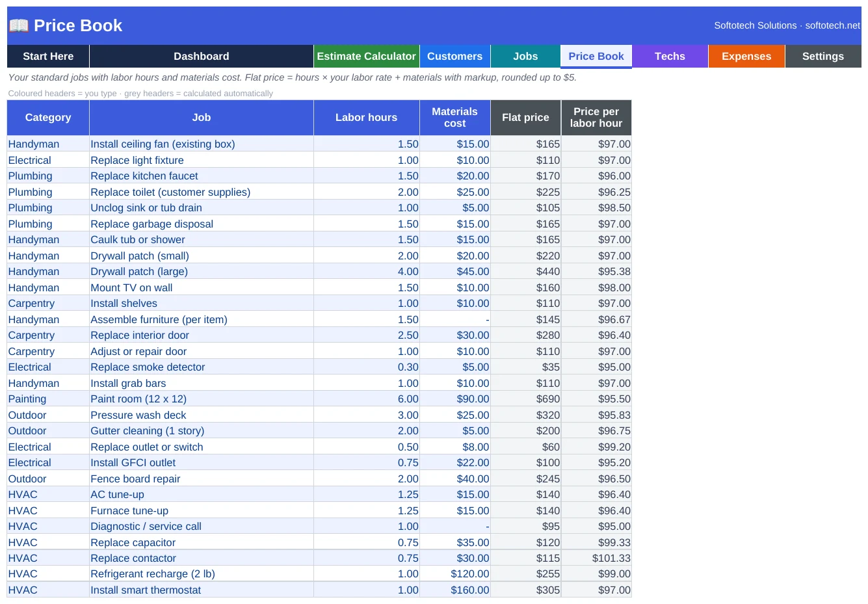Click the Painting category cell

coord(48,399)
